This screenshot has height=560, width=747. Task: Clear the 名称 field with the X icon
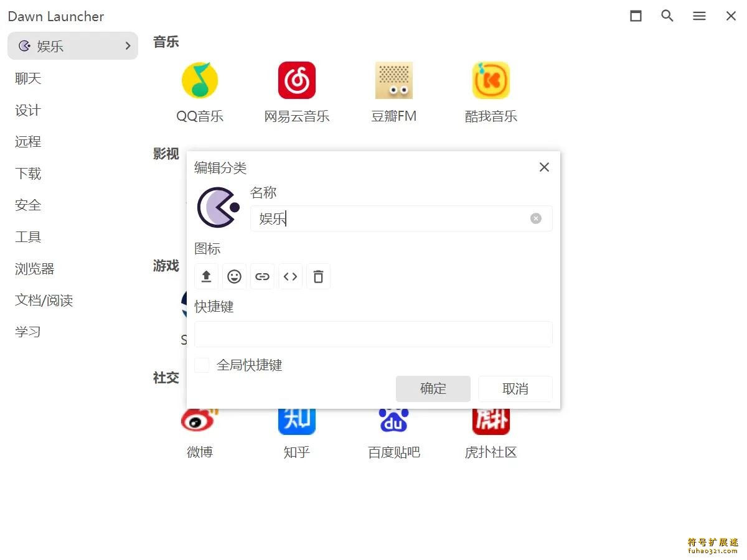(x=535, y=218)
